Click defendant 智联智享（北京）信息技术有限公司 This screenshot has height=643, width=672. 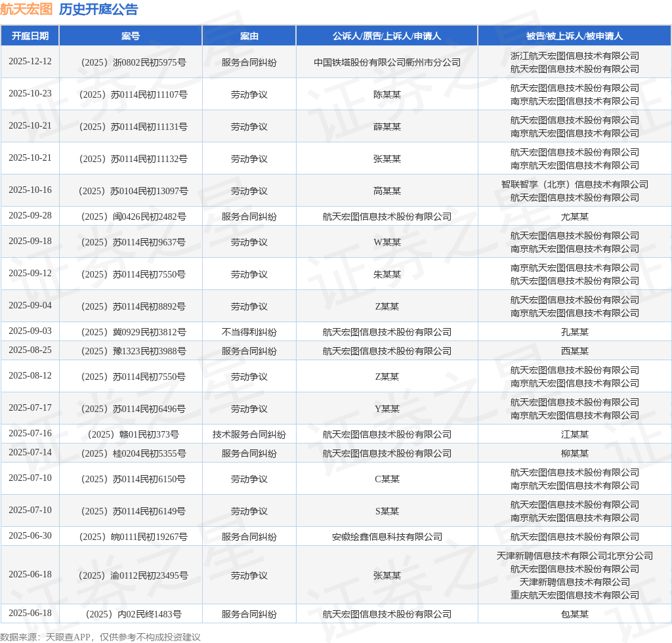point(575,184)
